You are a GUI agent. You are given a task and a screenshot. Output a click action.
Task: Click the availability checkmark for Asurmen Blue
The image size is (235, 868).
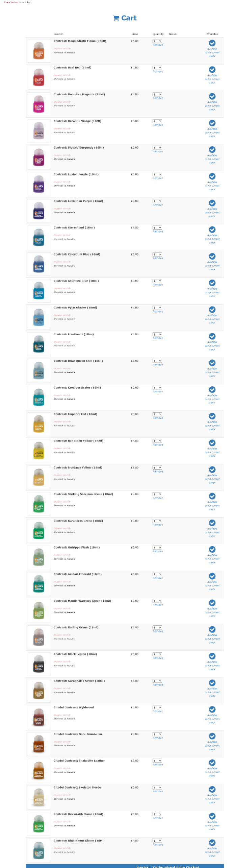[212, 283]
